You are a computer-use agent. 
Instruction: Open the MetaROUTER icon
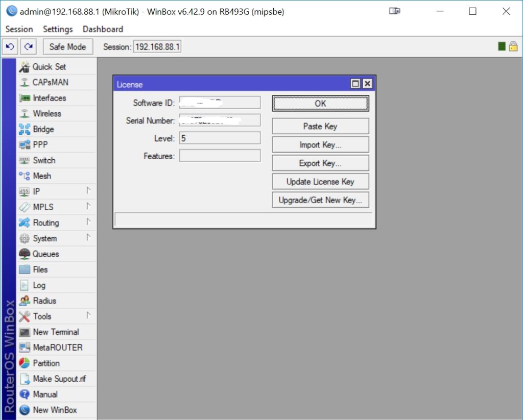25,348
